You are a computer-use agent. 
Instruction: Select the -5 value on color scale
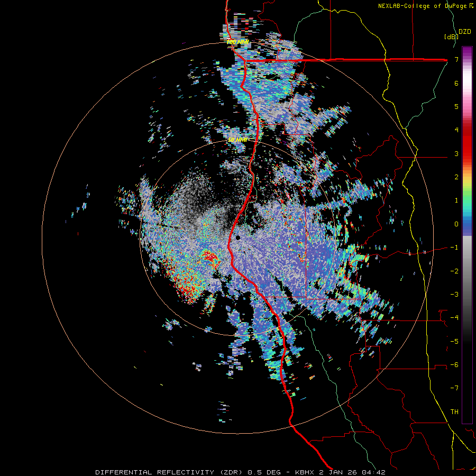[x=454, y=342]
